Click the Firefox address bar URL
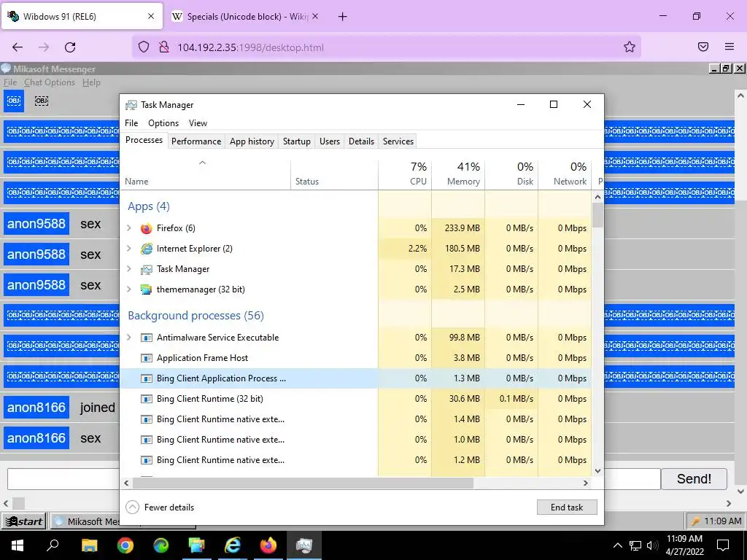Screen dimensions: 747x560 coord(251,47)
